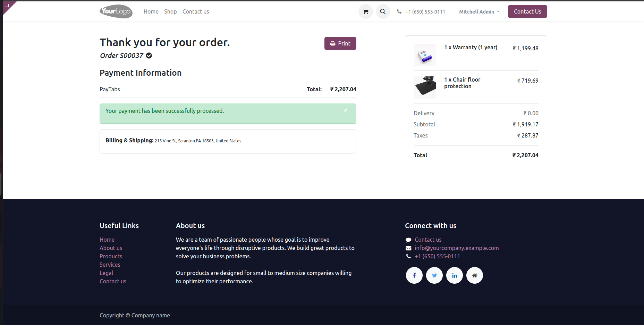Click the search magnifier icon
This screenshot has width=644, height=325.
(383, 11)
